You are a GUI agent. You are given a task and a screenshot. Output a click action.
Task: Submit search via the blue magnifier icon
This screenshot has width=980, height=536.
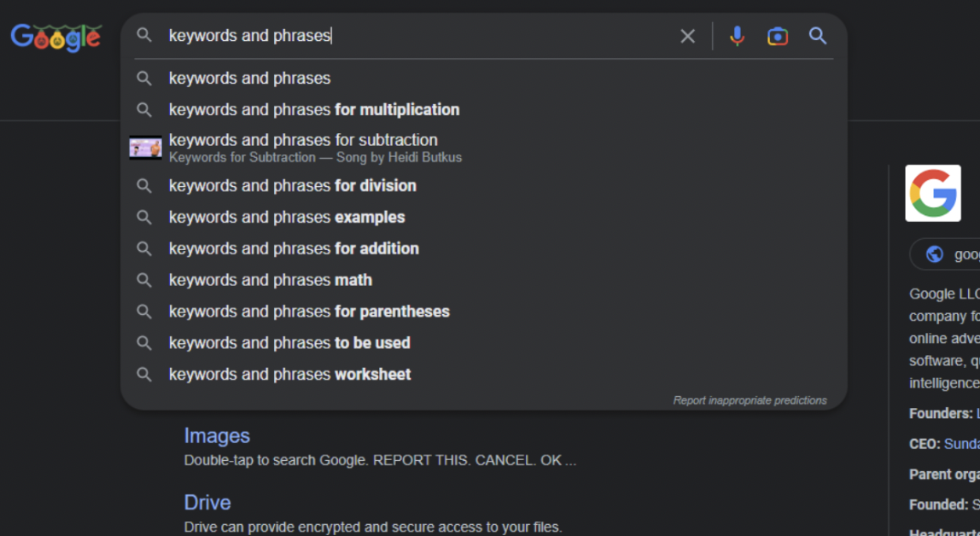(817, 36)
